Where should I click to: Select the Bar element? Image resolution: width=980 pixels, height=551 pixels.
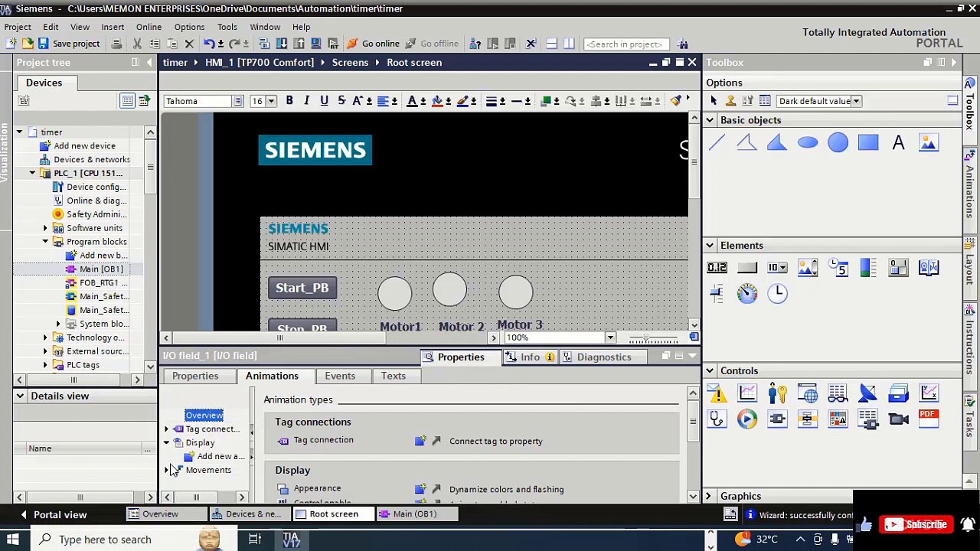click(x=867, y=268)
